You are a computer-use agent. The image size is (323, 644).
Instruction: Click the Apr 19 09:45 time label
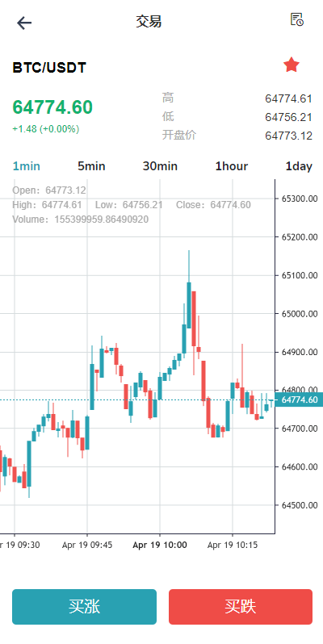tap(87, 545)
